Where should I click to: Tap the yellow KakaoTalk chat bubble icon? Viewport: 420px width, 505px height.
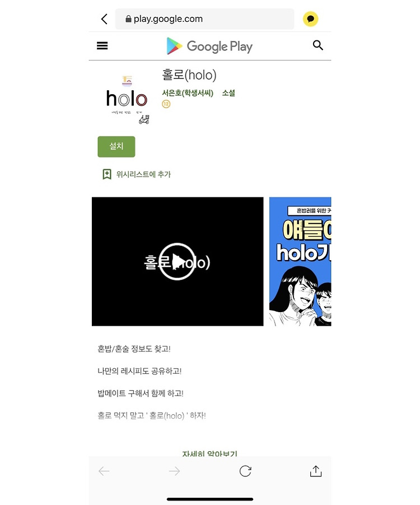click(x=311, y=19)
